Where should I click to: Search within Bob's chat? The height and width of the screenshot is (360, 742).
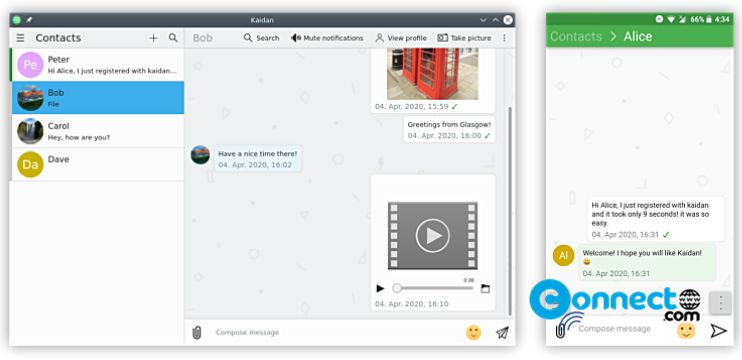(261, 38)
